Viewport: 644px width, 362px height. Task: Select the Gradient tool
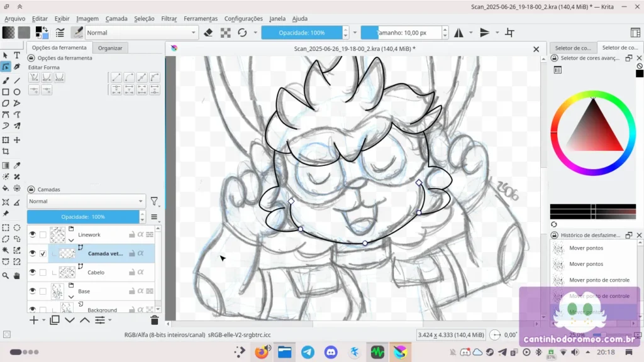[x=6, y=165]
